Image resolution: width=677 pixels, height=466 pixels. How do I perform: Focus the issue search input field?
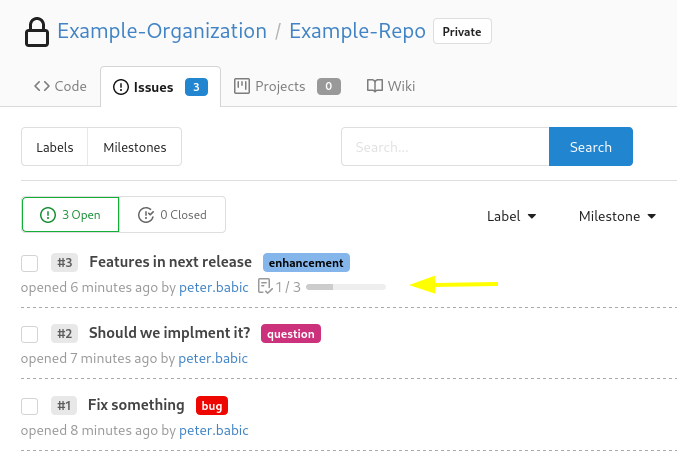[x=445, y=146]
